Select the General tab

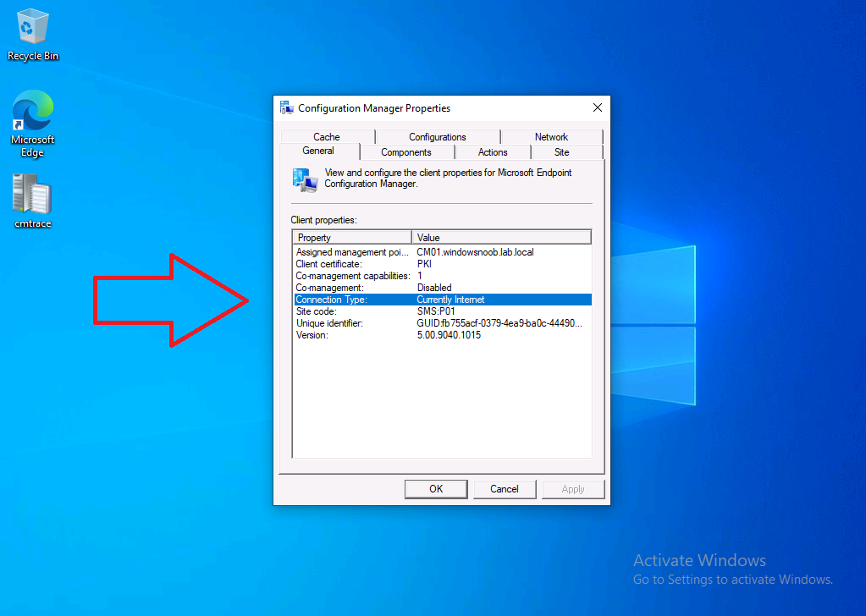pos(318,151)
